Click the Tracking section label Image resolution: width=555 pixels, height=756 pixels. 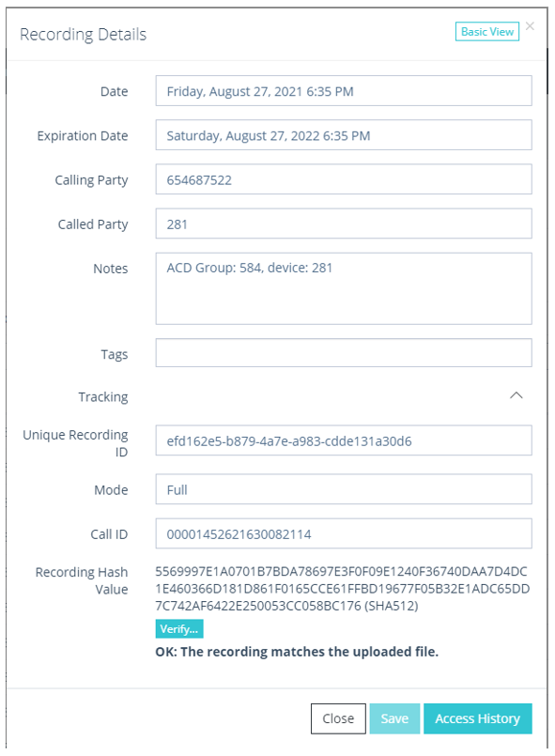tap(103, 397)
